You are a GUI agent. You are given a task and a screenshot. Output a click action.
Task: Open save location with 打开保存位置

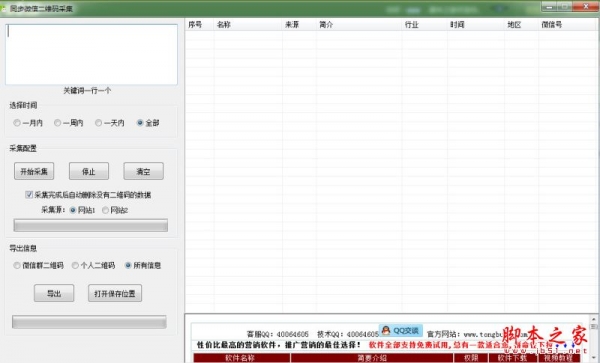click(115, 293)
